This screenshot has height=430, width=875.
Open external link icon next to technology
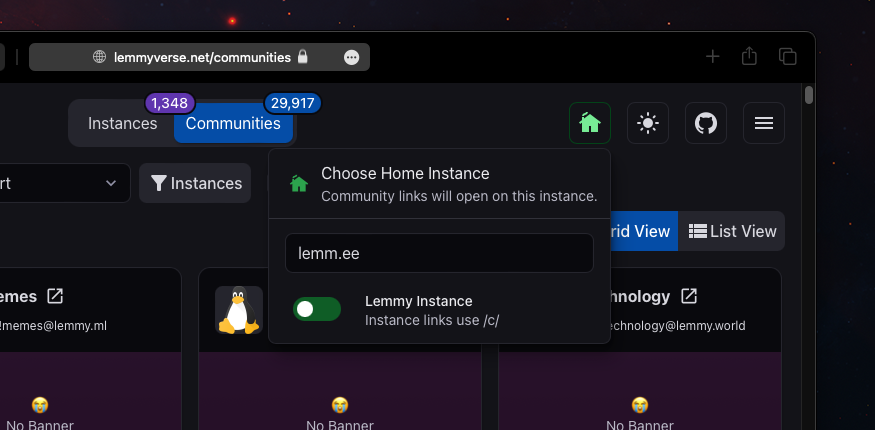click(x=689, y=296)
